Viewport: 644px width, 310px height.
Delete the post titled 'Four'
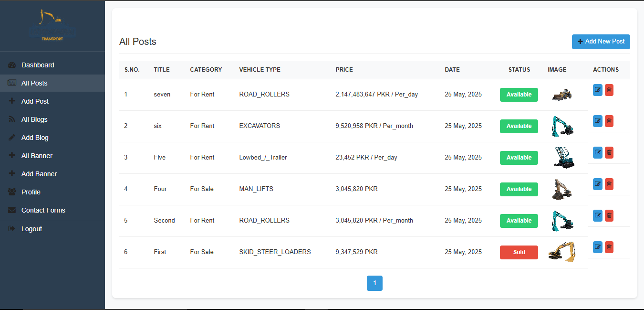point(609,184)
